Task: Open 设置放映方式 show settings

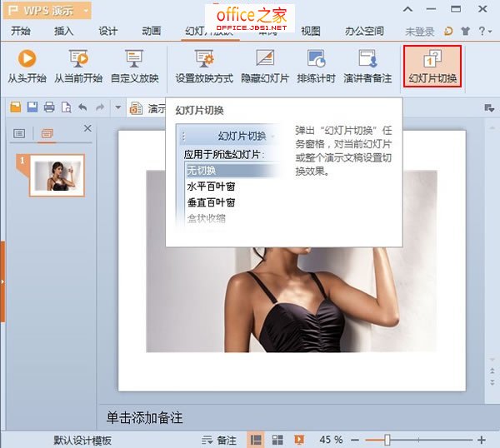Action: [x=204, y=67]
